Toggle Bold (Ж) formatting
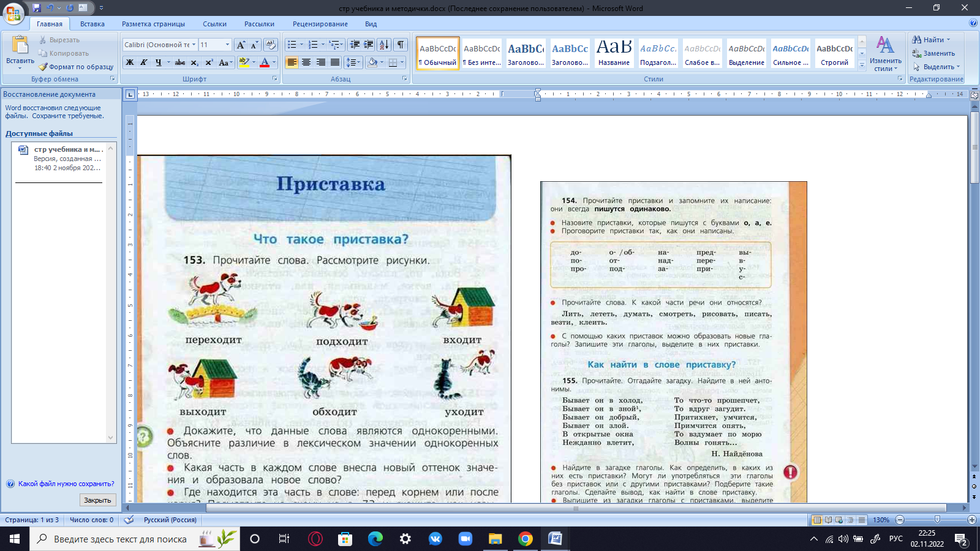 [130, 62]
